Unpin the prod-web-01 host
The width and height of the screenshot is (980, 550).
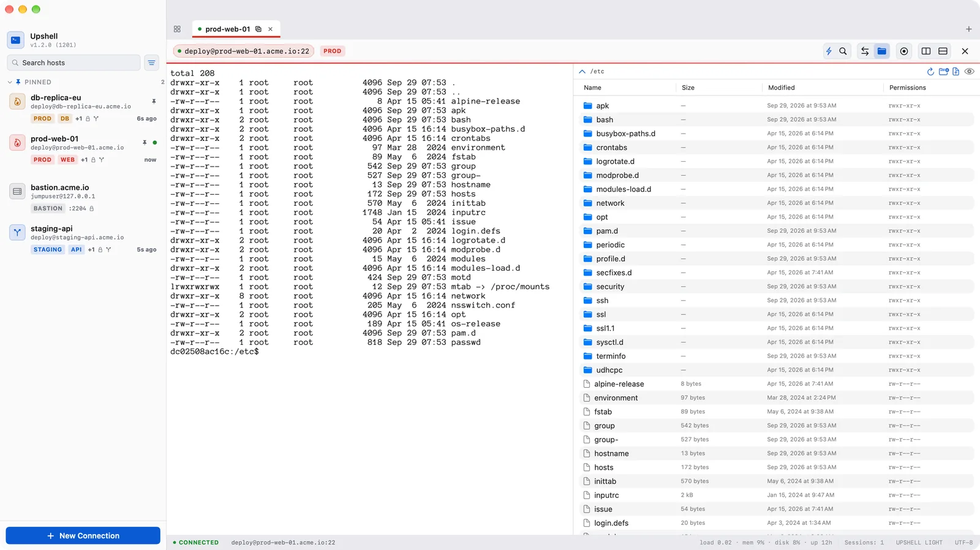(145, 142)
